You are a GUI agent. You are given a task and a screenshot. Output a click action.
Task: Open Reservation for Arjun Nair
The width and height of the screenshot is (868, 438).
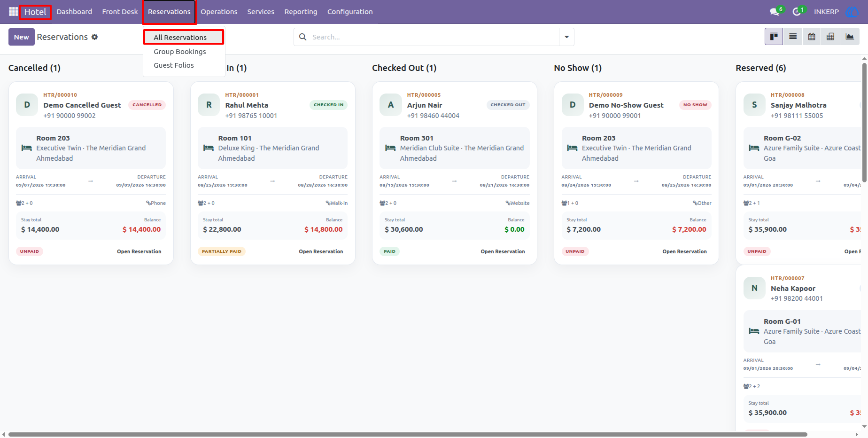click(x=503, y=251)
